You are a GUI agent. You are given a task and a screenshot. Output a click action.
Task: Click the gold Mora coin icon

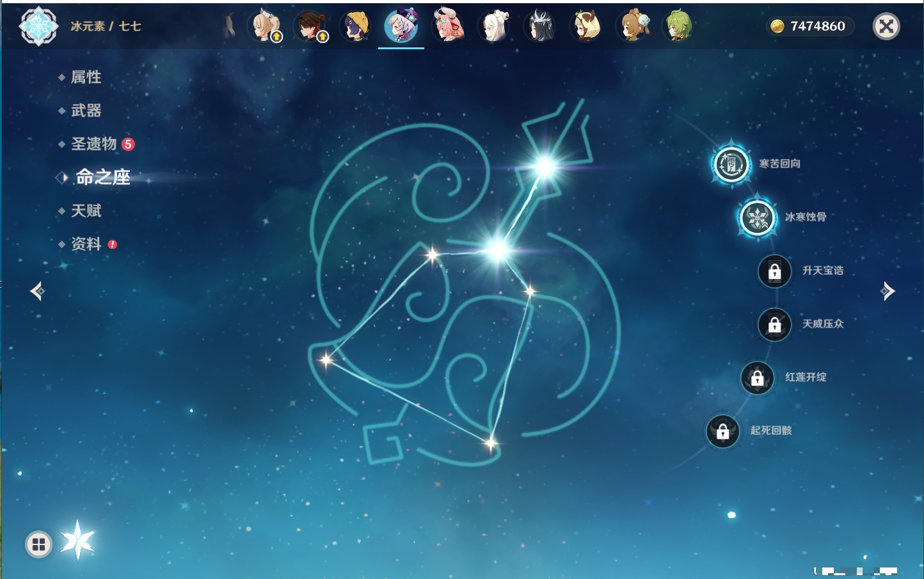(777, 26)
